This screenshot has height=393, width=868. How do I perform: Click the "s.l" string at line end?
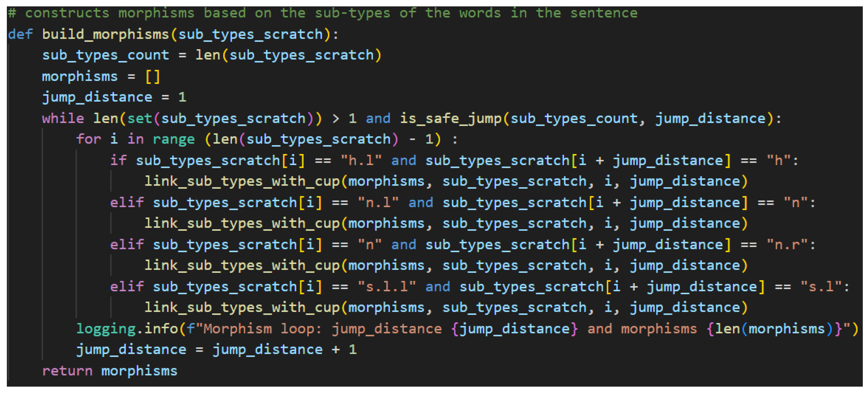821,287
